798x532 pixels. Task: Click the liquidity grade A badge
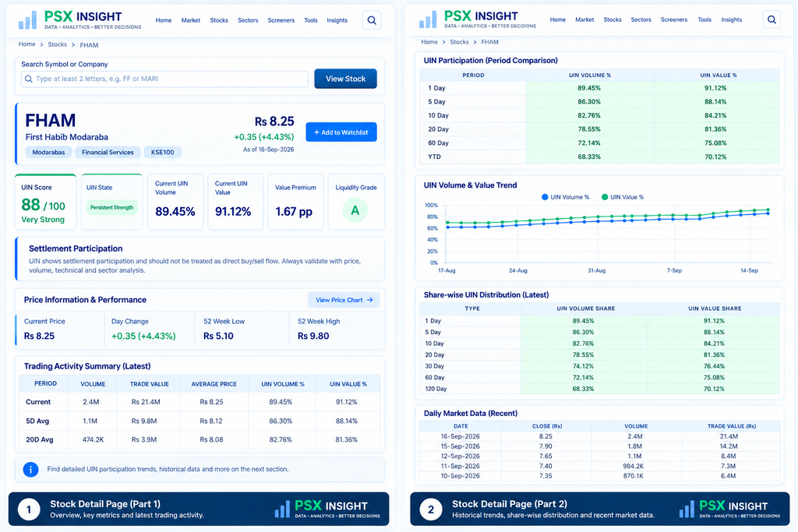click(355, 210)
